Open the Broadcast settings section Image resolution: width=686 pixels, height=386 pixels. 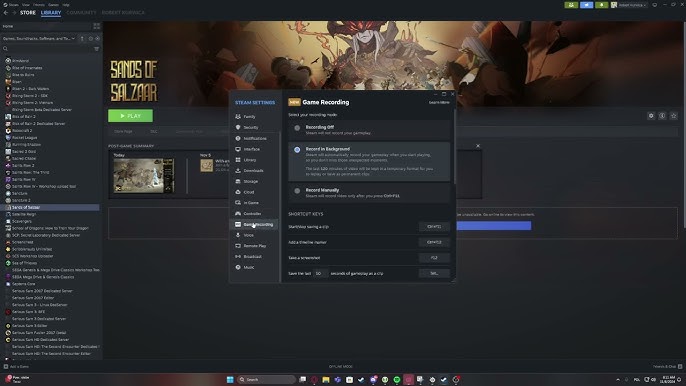[252, 256]
